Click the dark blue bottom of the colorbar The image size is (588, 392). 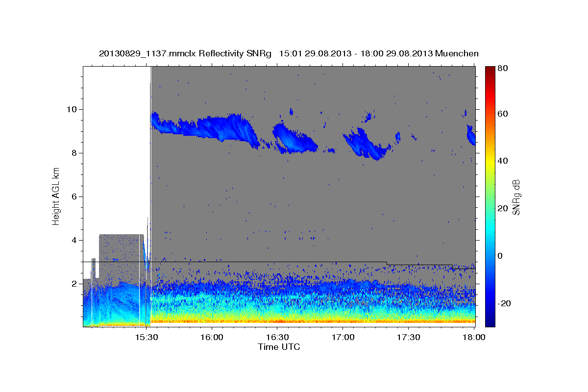coord(490,321)
